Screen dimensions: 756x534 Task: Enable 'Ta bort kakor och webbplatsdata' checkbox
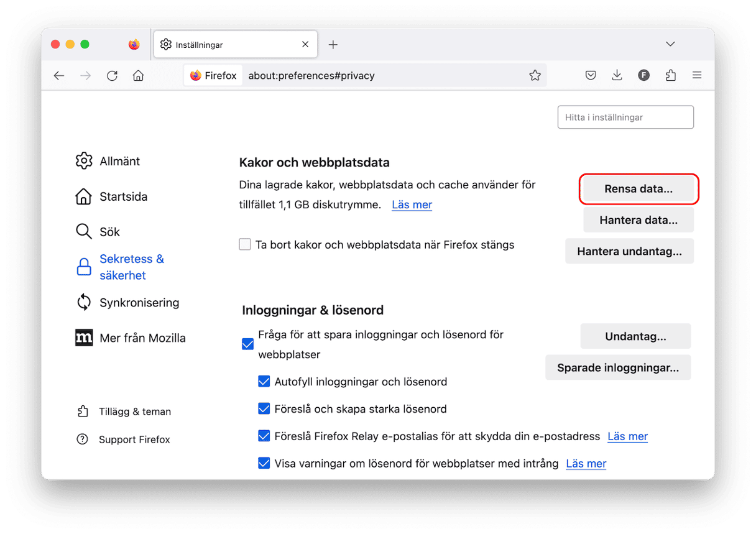pos(245,245)
